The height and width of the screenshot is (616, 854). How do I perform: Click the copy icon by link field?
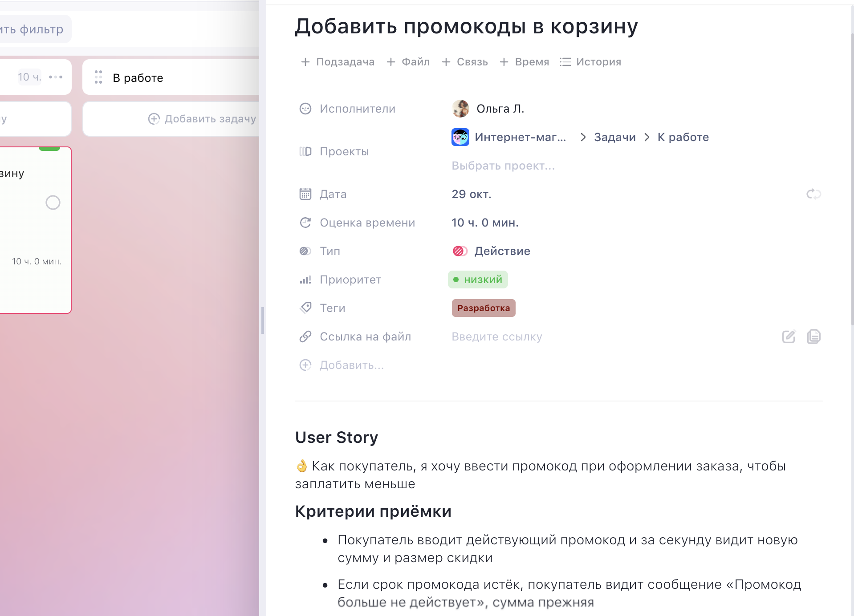[813, 336]
